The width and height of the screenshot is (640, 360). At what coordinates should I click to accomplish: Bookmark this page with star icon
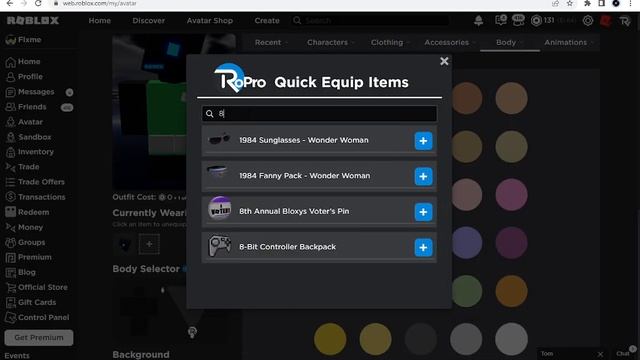569,3
